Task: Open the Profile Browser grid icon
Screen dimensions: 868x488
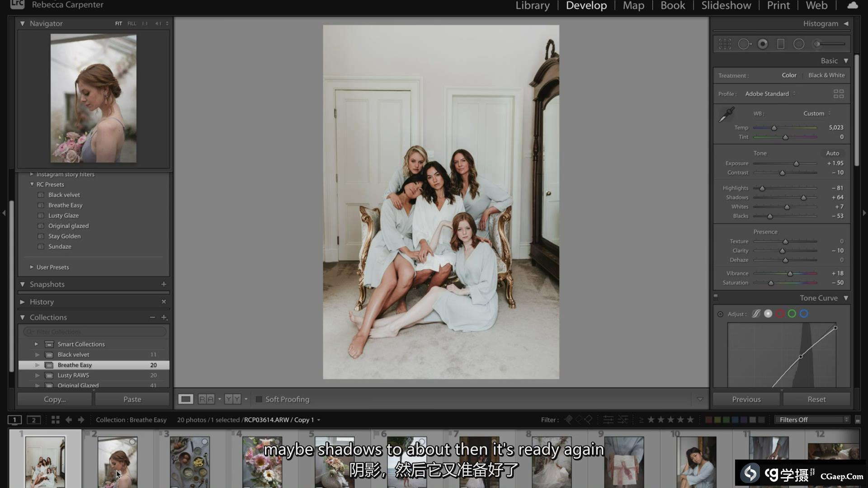Action: [x=838, y=94]
